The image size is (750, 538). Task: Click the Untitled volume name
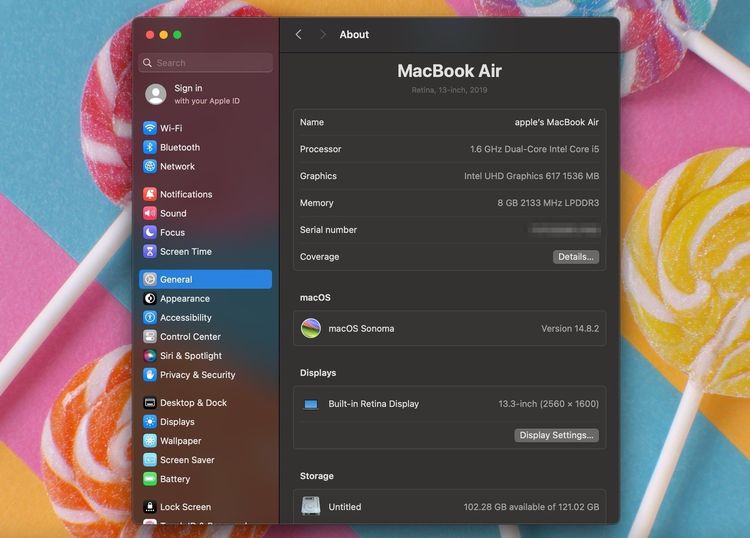tap(345, 507)
